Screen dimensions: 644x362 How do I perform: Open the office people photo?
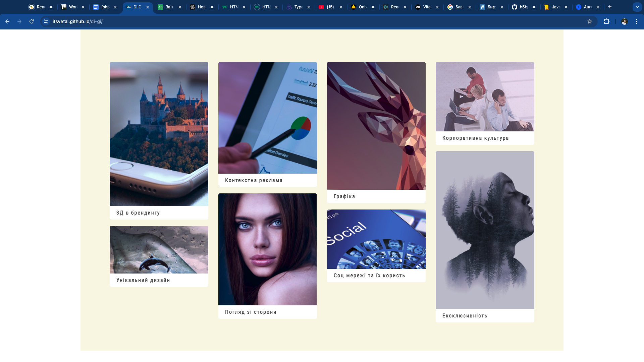coord(485,97)
